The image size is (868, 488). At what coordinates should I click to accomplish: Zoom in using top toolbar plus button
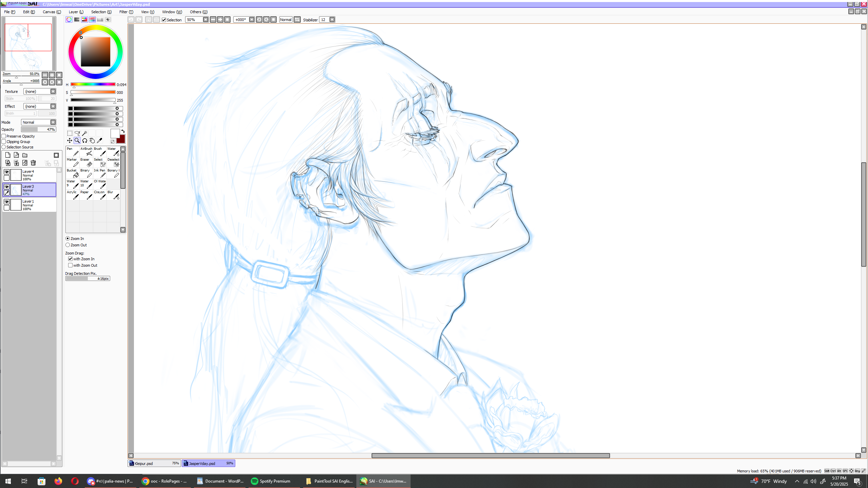(220, 20)
